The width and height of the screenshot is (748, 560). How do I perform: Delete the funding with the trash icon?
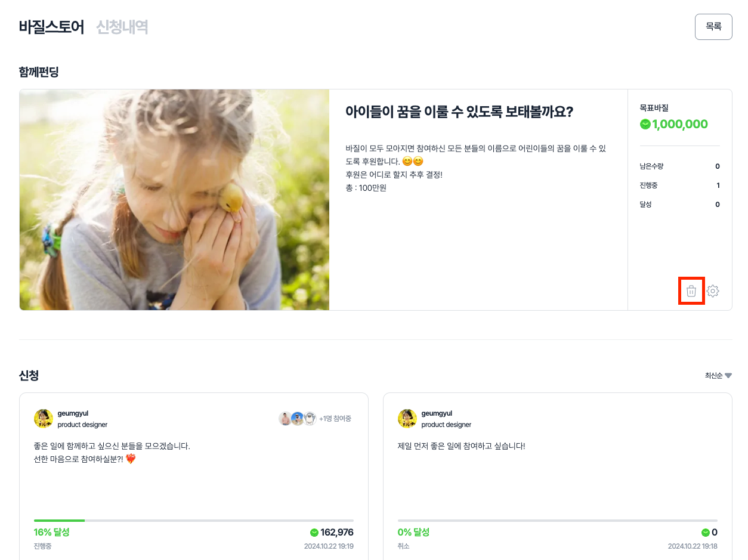point(691,291)
